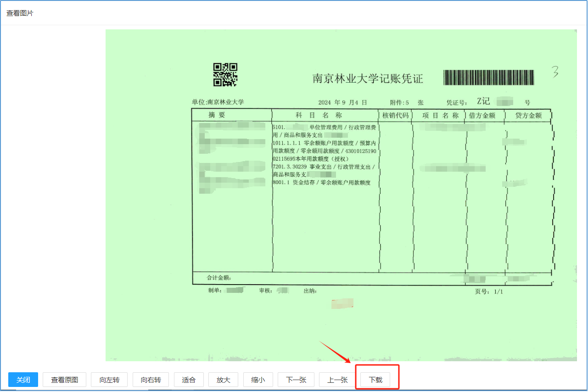Click the 制单 label
The image size is (588, 392).
pyautogui.click(x=215, y=291)
